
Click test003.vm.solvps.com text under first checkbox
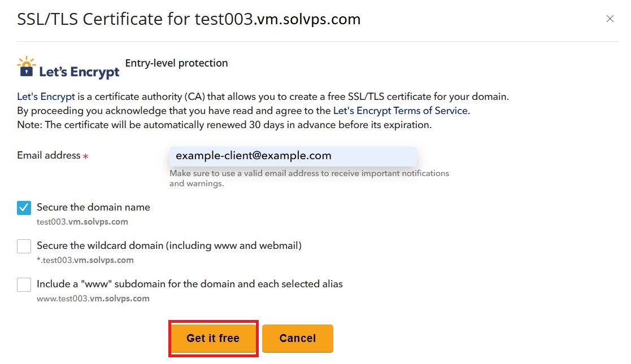pos(82,222)
